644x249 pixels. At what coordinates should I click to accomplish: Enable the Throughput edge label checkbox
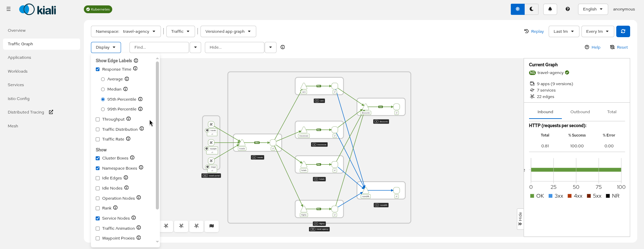coord(98,120)
